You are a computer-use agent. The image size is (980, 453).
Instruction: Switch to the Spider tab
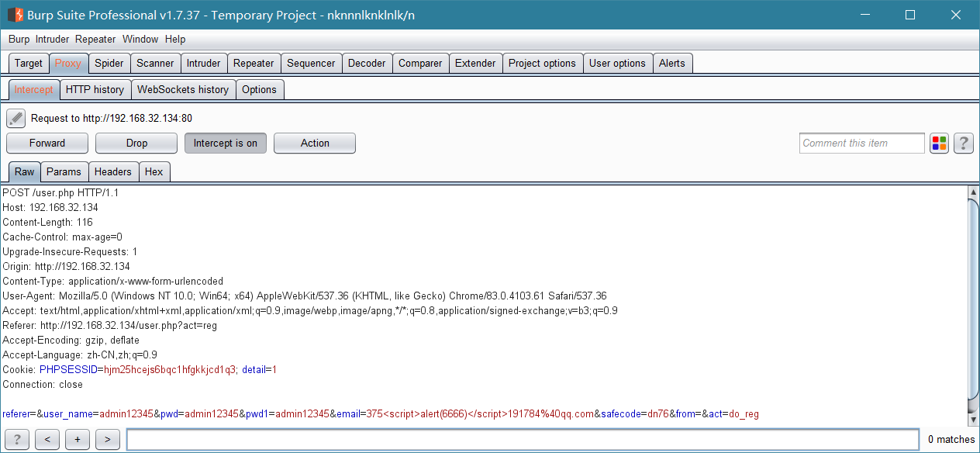click(x=109, y=63)
